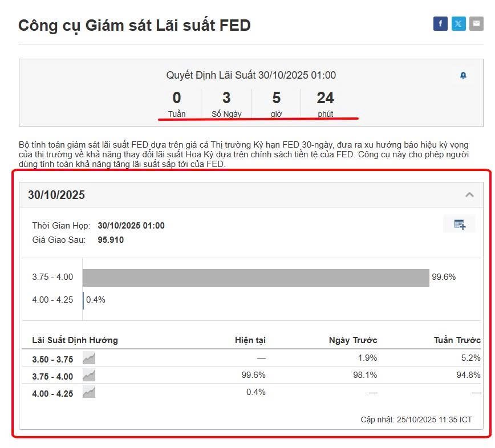The width and height of the screenshot is (495, 448).
Task: Open chart icon for 4.00 - 4.25 row
Action: tap(89, 393)
